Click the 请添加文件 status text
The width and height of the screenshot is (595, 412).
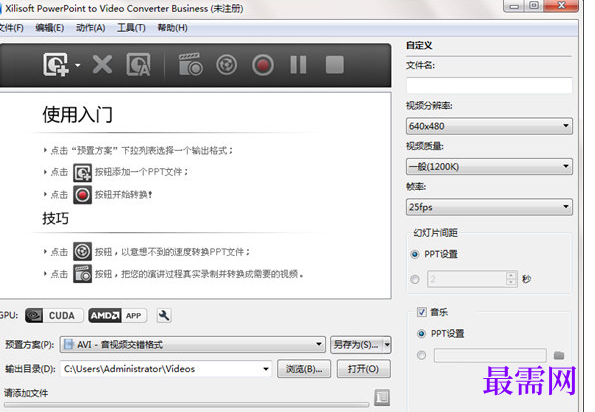click(x=26, y=393)
